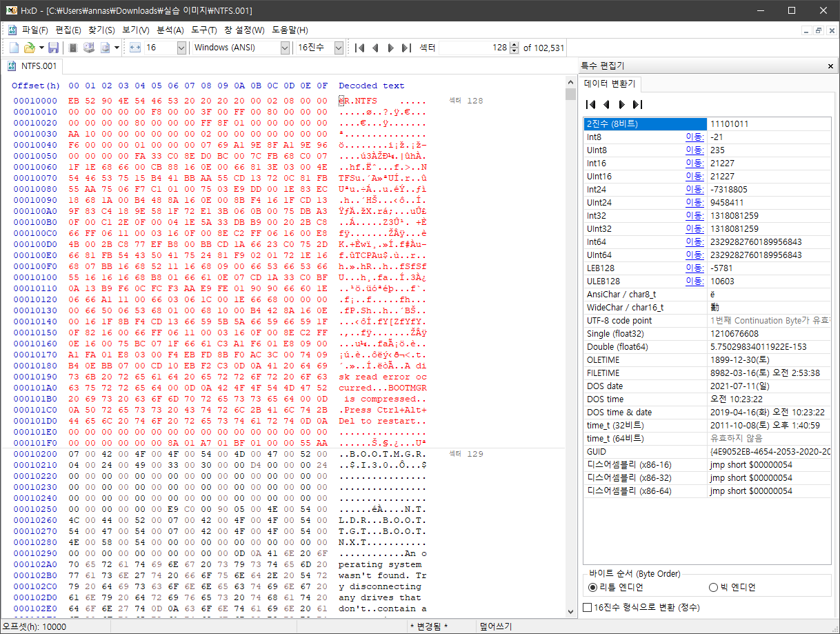The width and height of the screenshot is (840, 634).
Task: Jump to first value in data inspector
Action: [590, 104]
